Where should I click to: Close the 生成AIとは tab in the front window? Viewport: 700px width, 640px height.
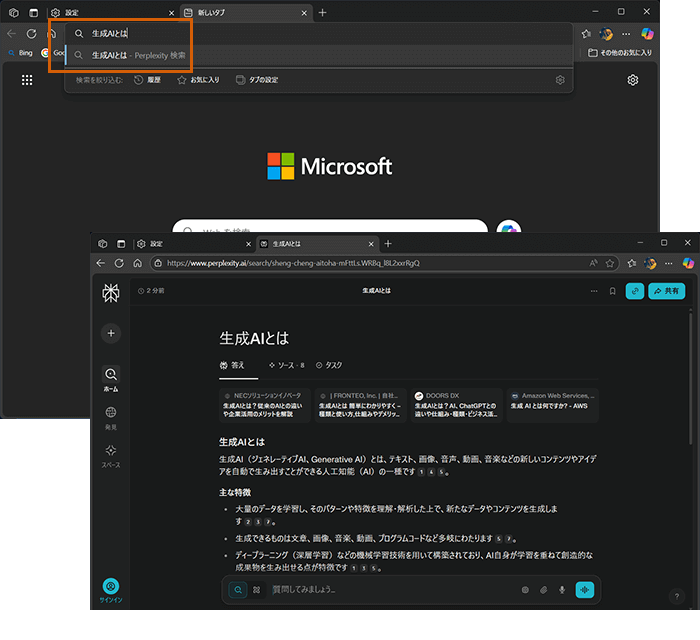pos(371,244)
